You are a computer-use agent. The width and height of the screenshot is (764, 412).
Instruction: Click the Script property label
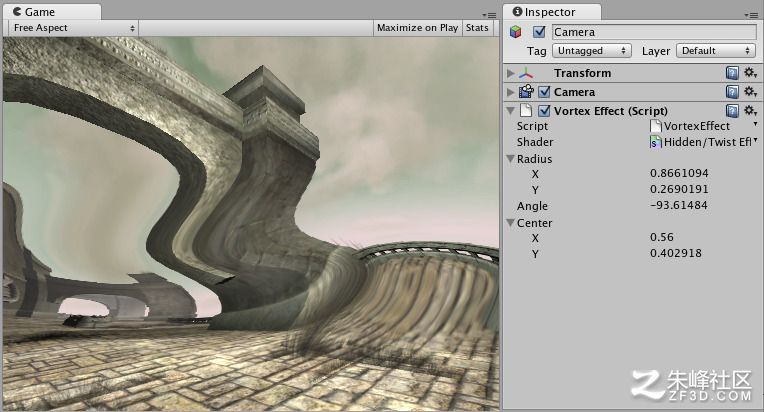(x=532, y=126)
